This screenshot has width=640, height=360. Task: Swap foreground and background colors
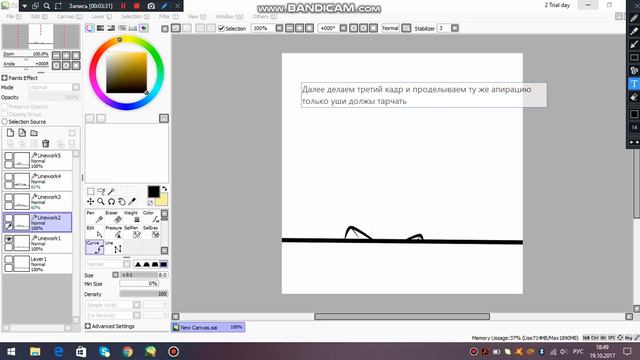pos(164,189)
